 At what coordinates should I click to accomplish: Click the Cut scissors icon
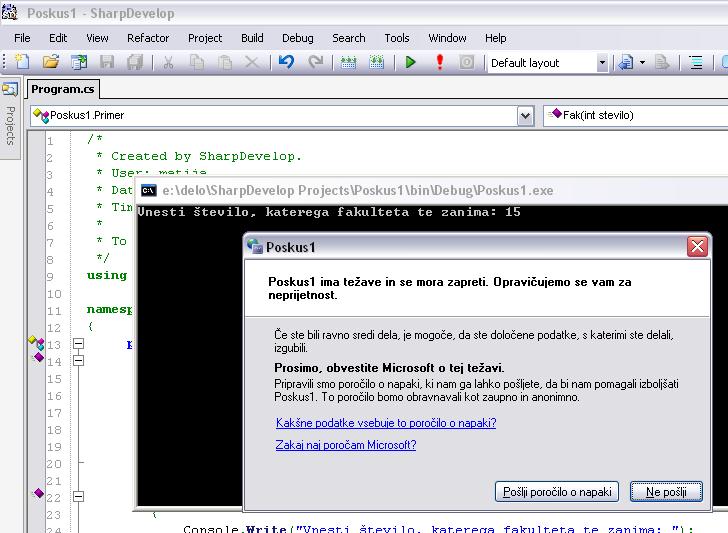pyautogui.click(x=169, y=62)
